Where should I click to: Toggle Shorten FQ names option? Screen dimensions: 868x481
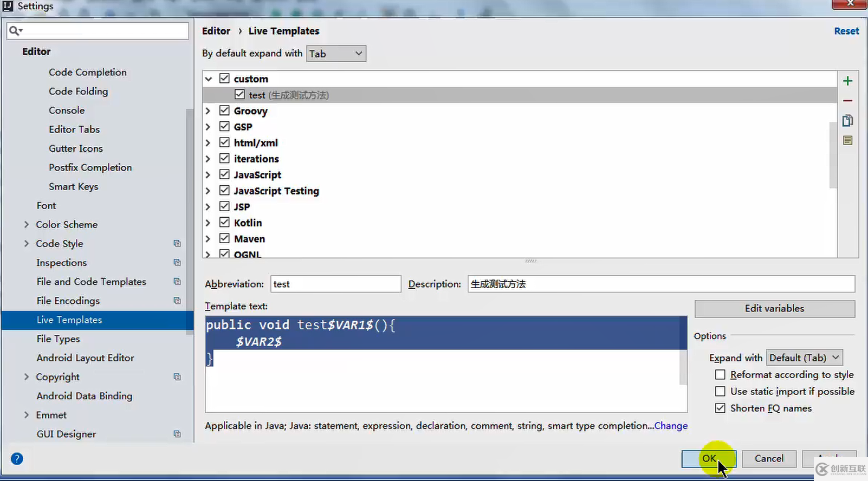(x=720, y=408)
